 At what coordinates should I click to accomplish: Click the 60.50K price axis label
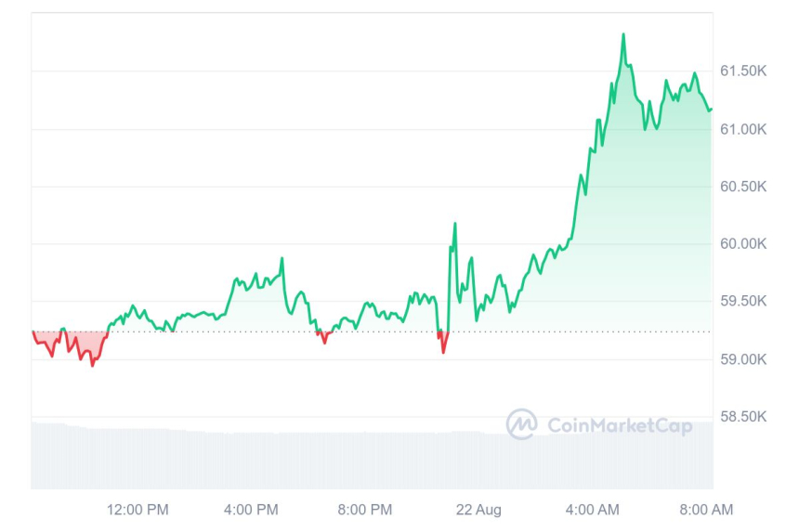pos(742,187)
